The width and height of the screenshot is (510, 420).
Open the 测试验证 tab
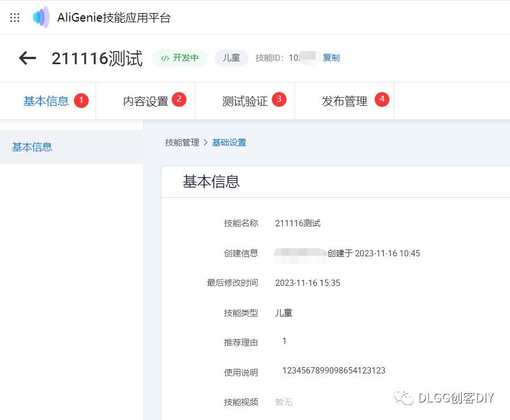(x=244, y=101)
